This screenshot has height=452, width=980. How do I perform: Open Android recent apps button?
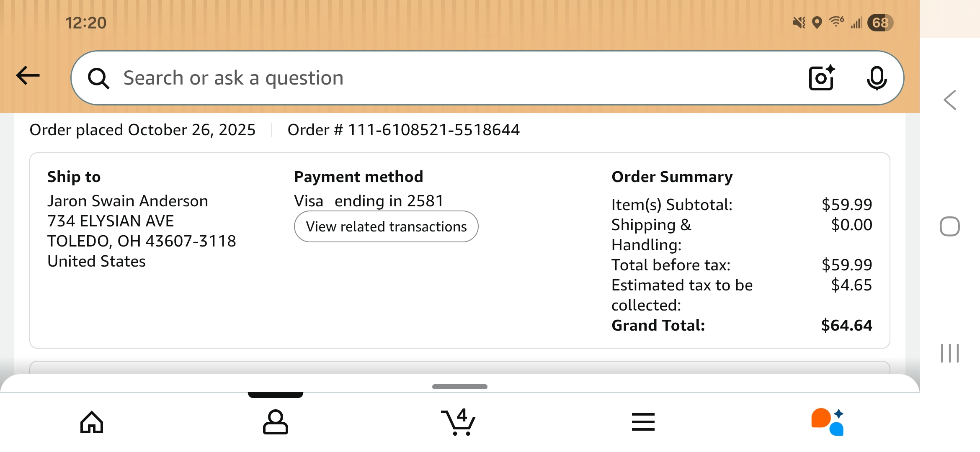(949, 353)
